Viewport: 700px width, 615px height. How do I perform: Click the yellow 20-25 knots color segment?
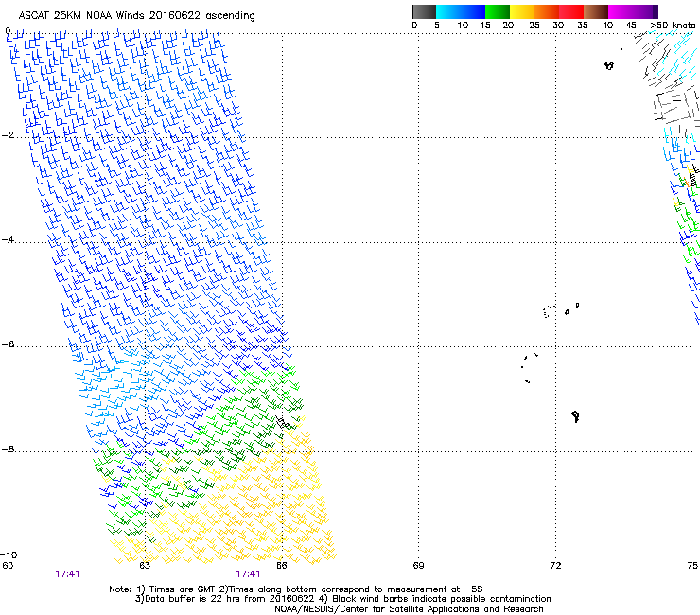(x=522, y=11)
